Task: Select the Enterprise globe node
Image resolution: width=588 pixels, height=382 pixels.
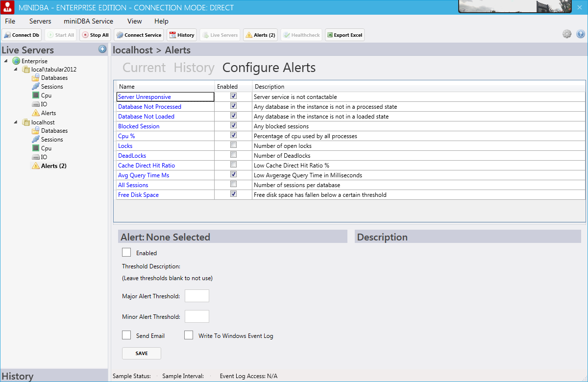Action: point(30,61)
